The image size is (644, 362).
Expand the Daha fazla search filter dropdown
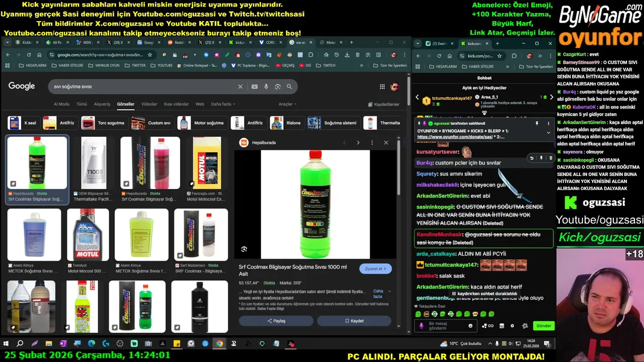pyautogui.click(x=223, y=104)
